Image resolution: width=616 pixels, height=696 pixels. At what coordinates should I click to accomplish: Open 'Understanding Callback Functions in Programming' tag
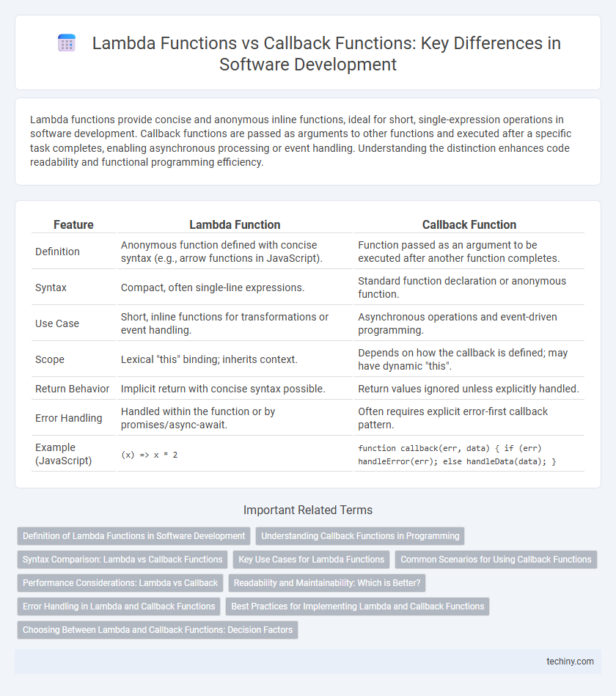360,536
